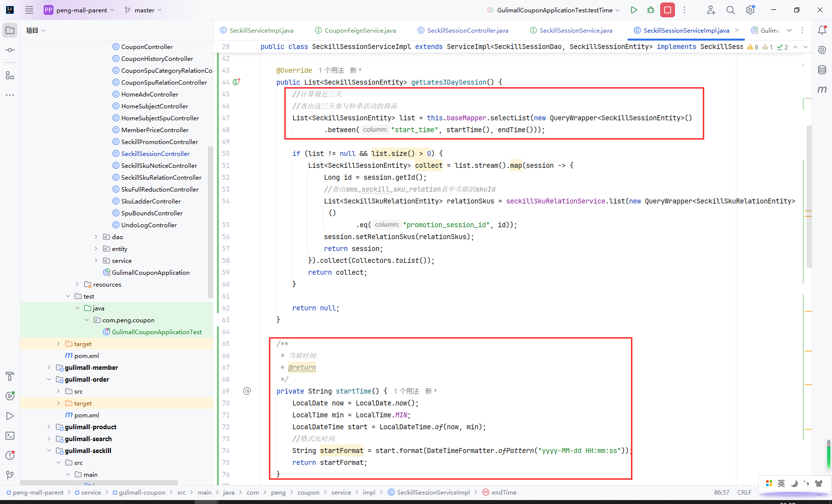Switch to SeckillSessionService.java tab

(571, 30)
